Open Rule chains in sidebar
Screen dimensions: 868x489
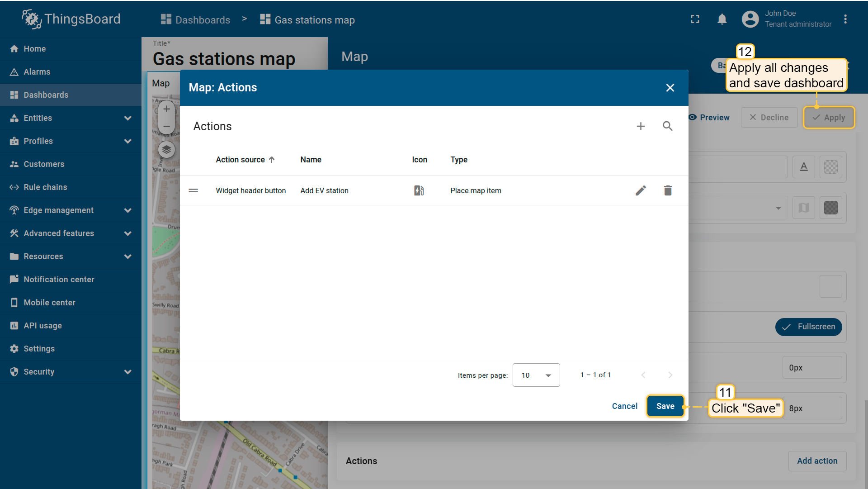coord(45,187)
